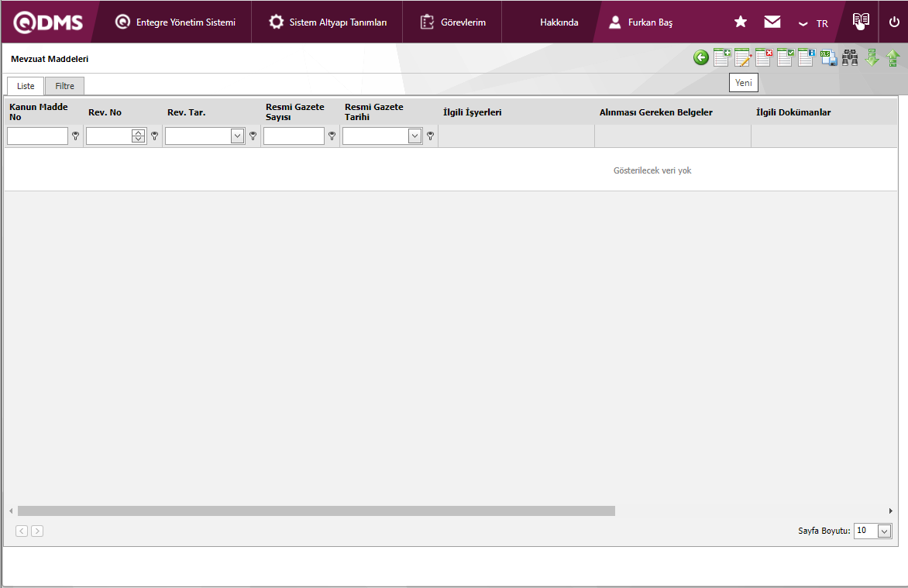Open Entegre Yönetim Sistemi menu

[175, 22]
